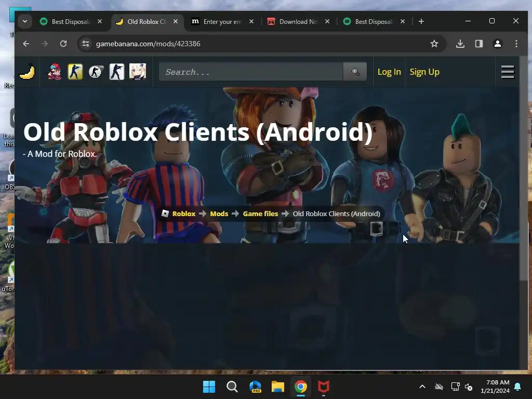Viewport: 532px width, 399px height.
Task: Select the Old Roblox Clients breadcrumb text
Action: coord(336,214)
